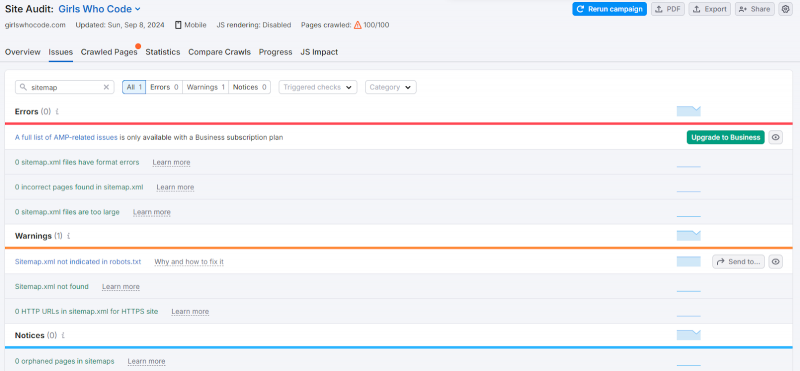
Task: Toggle eye icon on robots.txt warning row
Action: tap(776, 262)
